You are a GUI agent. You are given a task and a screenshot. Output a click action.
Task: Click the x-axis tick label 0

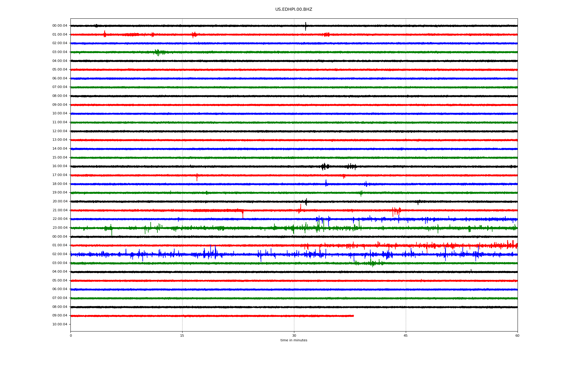(71, 336)
